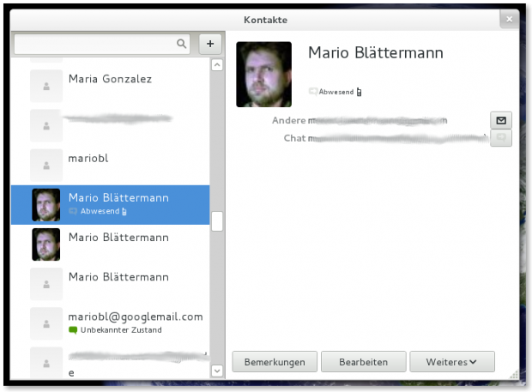Click the phone icon beside Abwesend in list
Screen dimensions: 532x392
pyautogui.click(x=124, y=211)
